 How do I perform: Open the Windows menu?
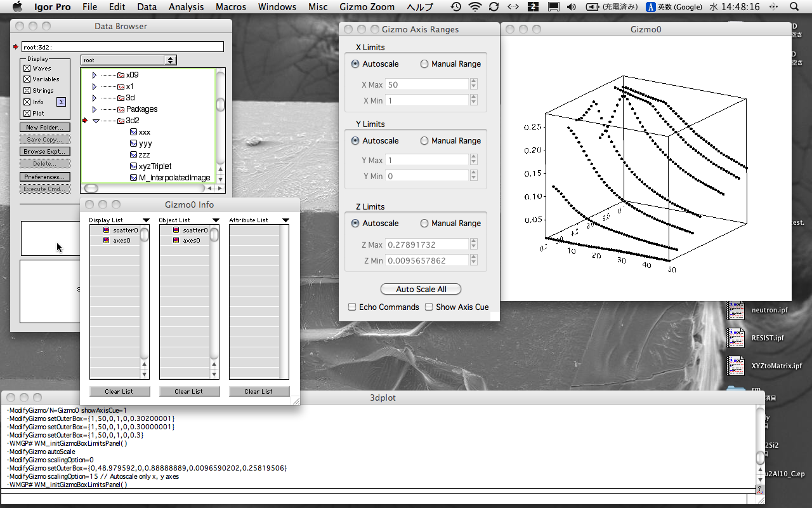coord(277,7)
